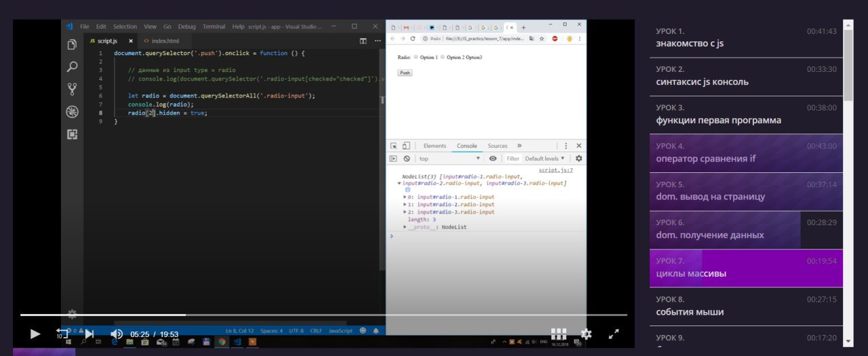The width and height of the screenshot is (868, 356).
Task: Expand node 1: input#radio-2
Action: (405, 205)
